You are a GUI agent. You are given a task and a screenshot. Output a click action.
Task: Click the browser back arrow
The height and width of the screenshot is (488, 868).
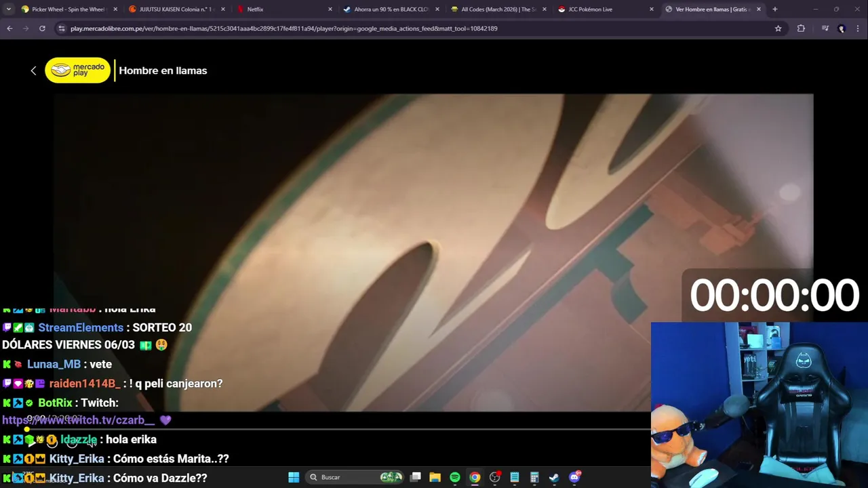9,28
